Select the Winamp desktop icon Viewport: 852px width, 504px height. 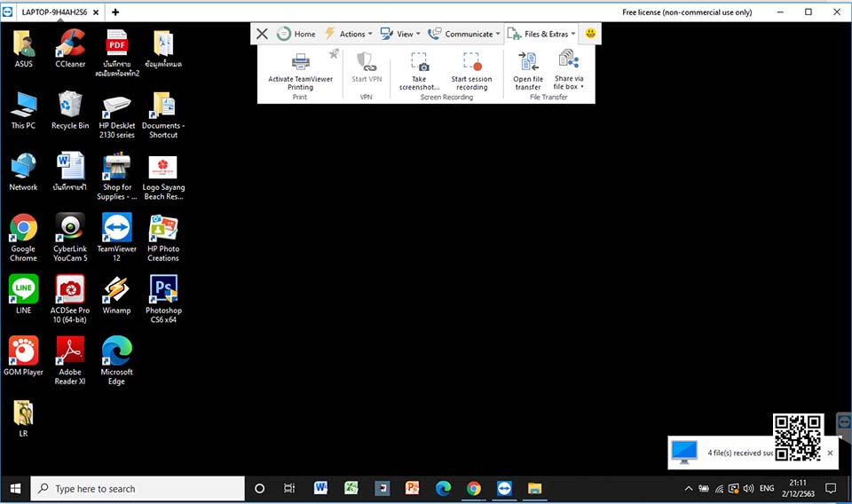coord(117,295)
